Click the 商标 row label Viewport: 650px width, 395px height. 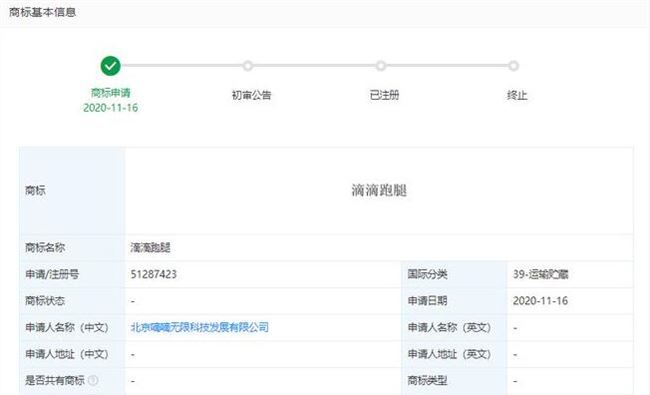point(35,191)
